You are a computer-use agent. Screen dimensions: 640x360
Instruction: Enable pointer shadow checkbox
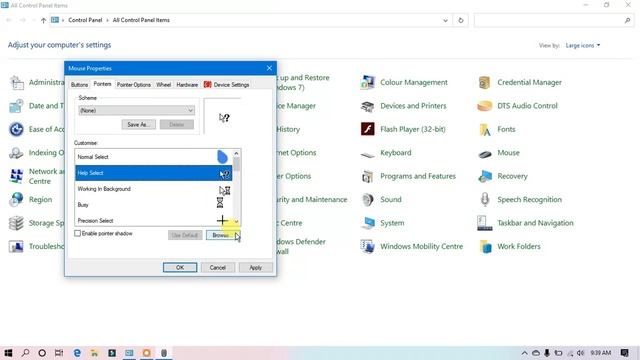(78, 233)
